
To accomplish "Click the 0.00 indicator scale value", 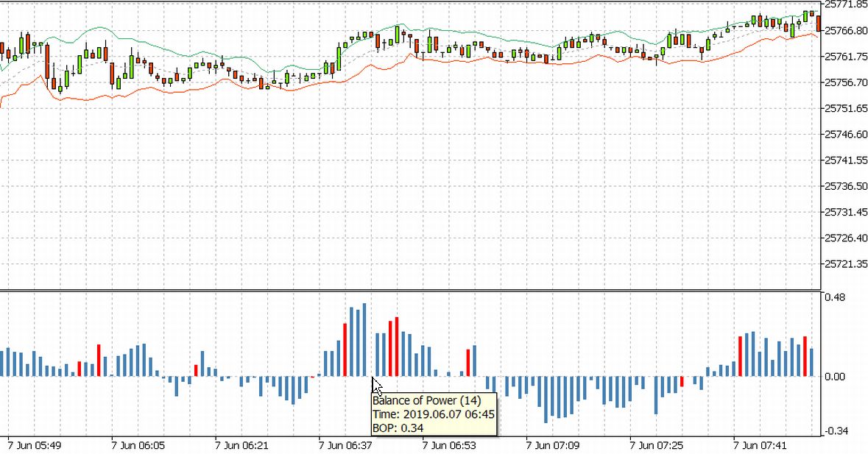I will point(836,377).
